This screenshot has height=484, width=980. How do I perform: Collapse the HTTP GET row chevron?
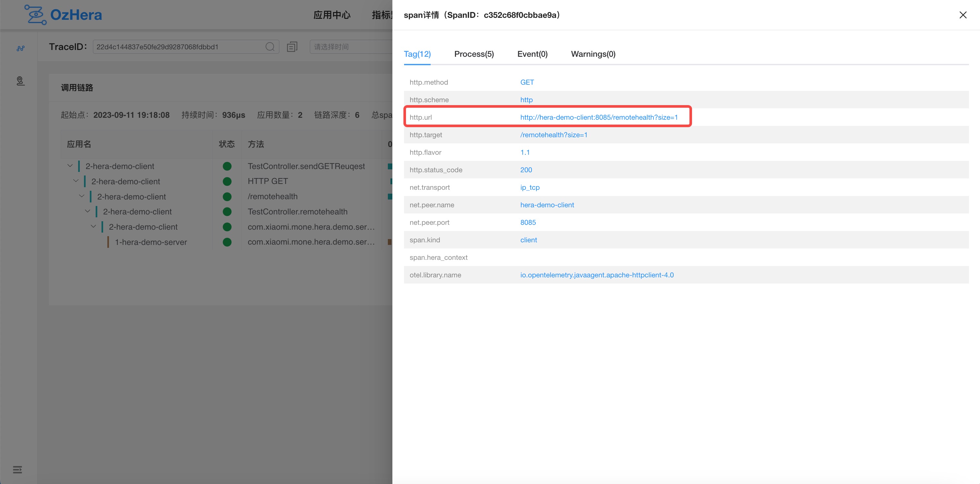76,181
